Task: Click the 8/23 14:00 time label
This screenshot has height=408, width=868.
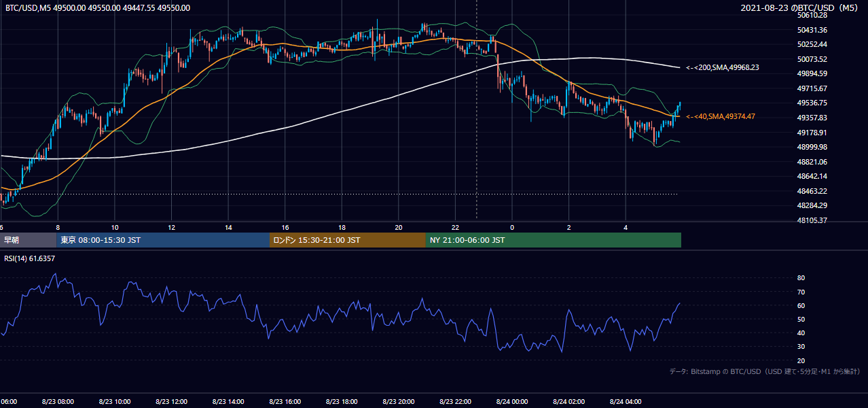Action: [228, 401]
